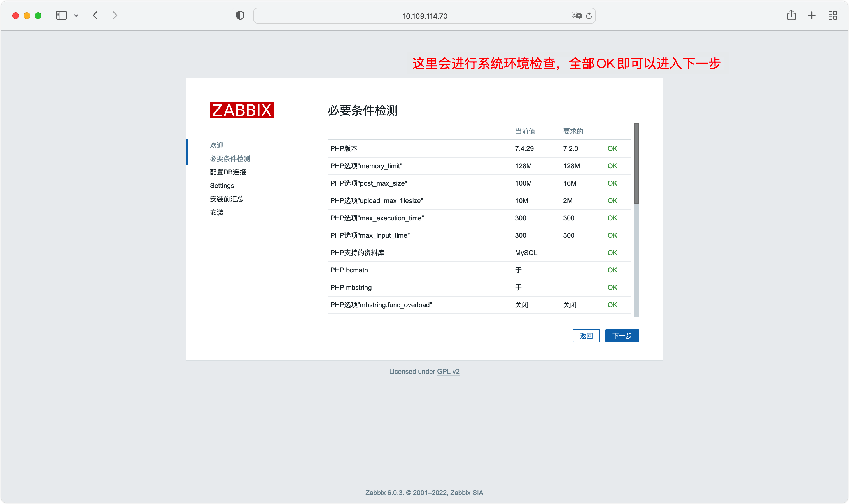Click the PHP选项"upload_max_filesize" row label

377,200
